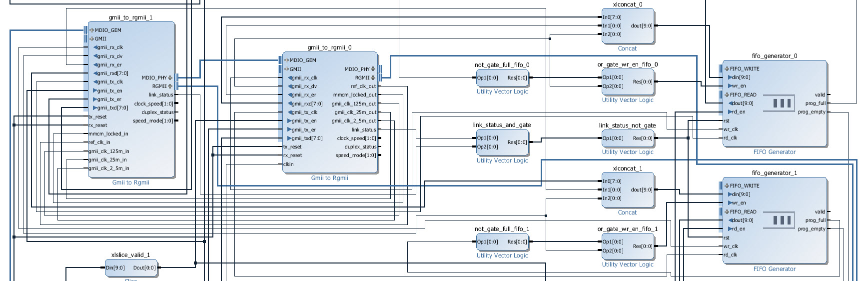This screenshot has height=281, width=868.
Task: Collapse FIFO_WRITE interface on fifo_generator_1
Action: point(727,185)
